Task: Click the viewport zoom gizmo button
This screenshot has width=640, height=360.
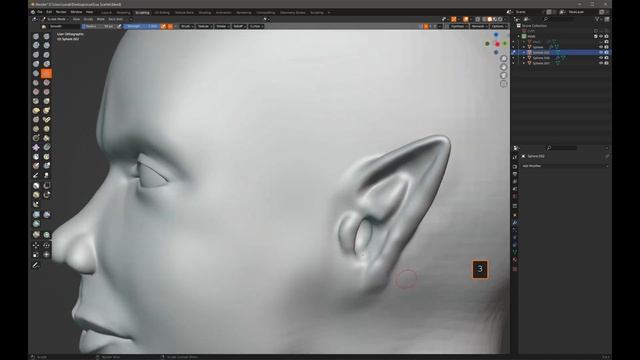Action: [x=504, y=58]
